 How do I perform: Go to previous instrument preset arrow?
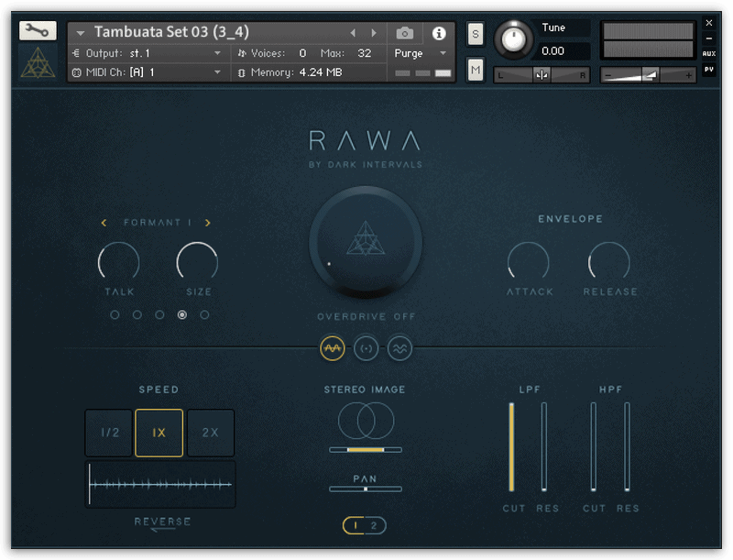click(x=353, y=33)
